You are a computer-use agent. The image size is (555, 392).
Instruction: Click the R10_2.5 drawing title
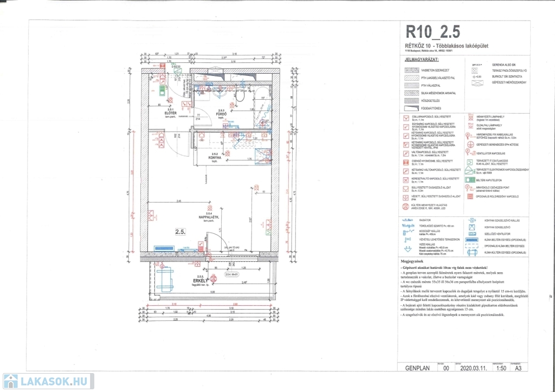(433, 30)
